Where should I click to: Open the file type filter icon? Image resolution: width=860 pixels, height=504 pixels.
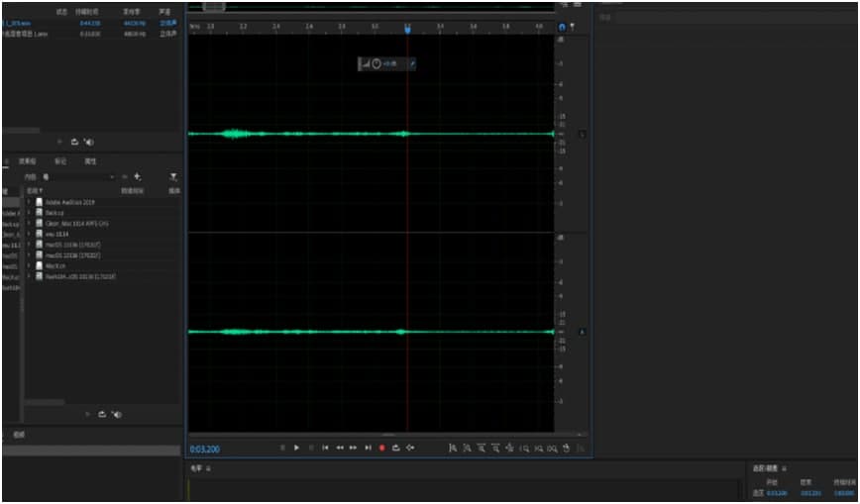(x=173, y=177)
